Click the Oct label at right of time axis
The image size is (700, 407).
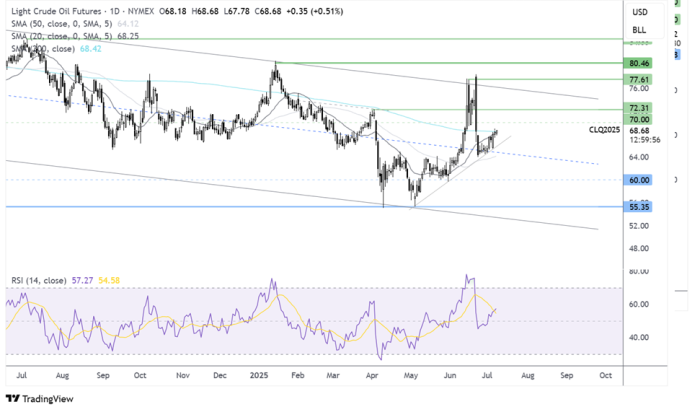[x=605, y=375]
